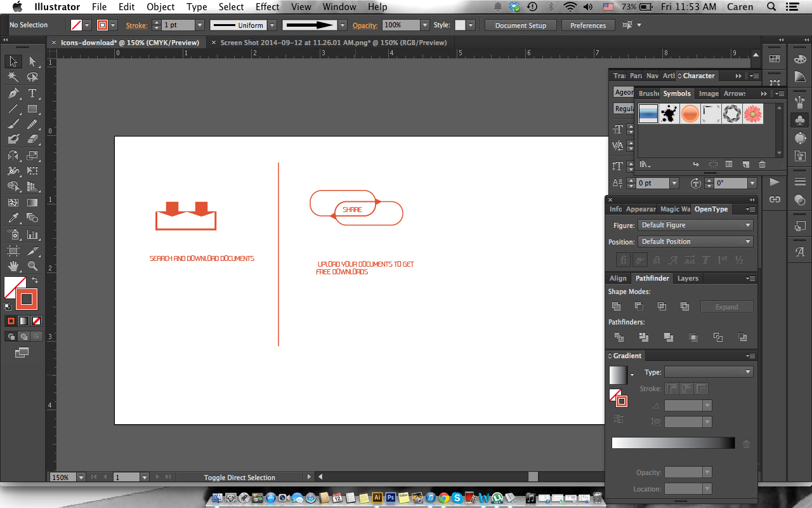The image size is (812, 508).
Task: Open the Uniform width profile dropdown
Action: (x=272, y=25)
